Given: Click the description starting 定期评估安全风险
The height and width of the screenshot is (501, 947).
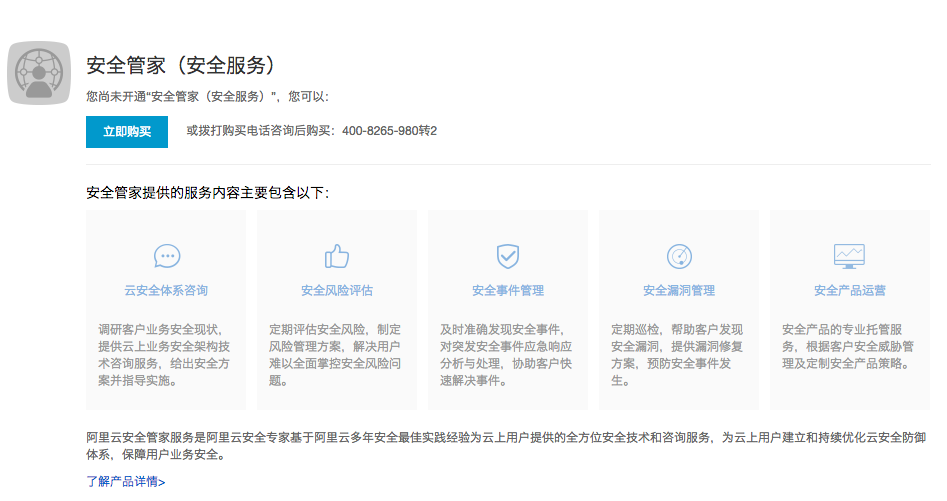Looking at the screenshot, I should (335, 355).
